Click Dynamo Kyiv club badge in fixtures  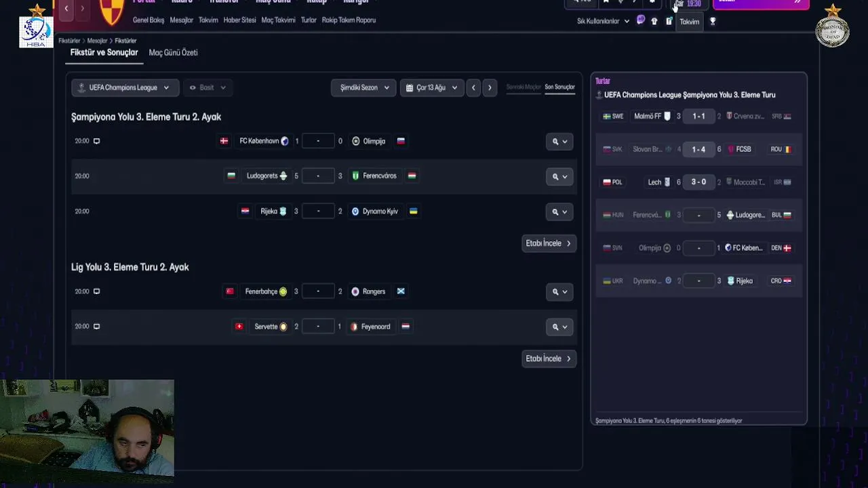point(355,211)
